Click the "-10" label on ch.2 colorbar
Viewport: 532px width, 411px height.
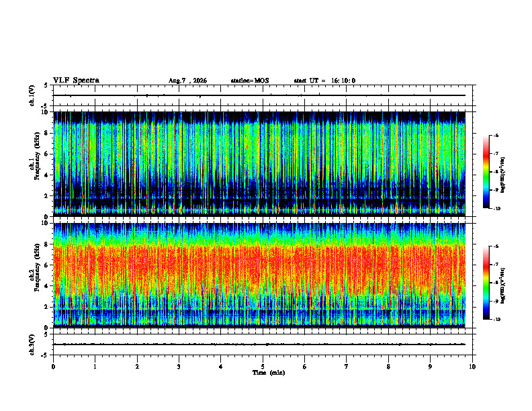pyautogui.click(x=496, y=320)
